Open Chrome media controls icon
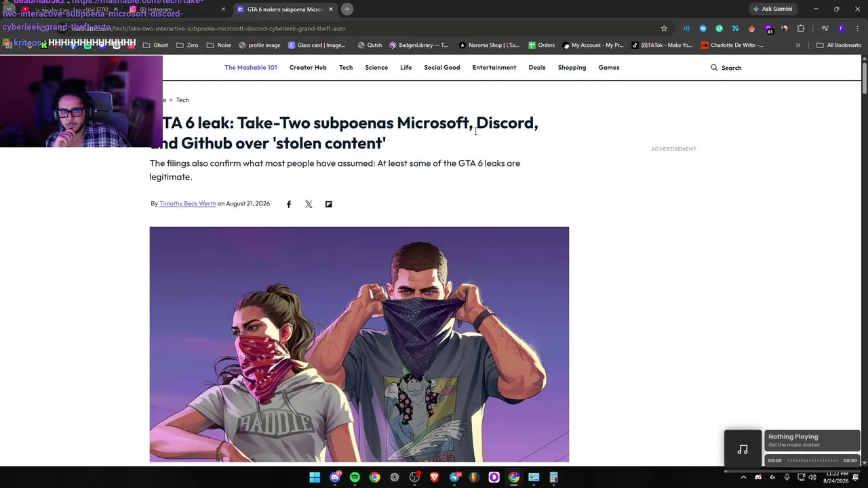The width and height of the screenshot is (868, 488). coord(825,28)
